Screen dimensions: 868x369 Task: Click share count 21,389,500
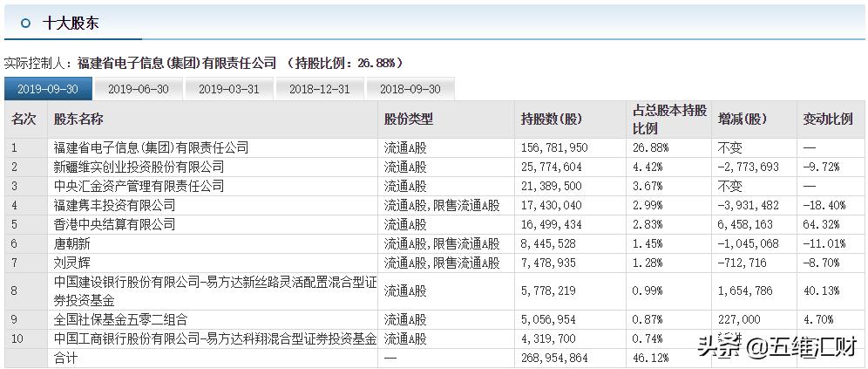pos(552,186)
